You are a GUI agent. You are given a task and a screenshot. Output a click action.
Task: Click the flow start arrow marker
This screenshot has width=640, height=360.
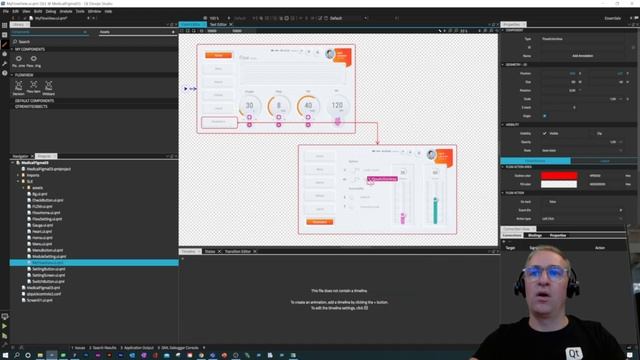tap(186, 89)
